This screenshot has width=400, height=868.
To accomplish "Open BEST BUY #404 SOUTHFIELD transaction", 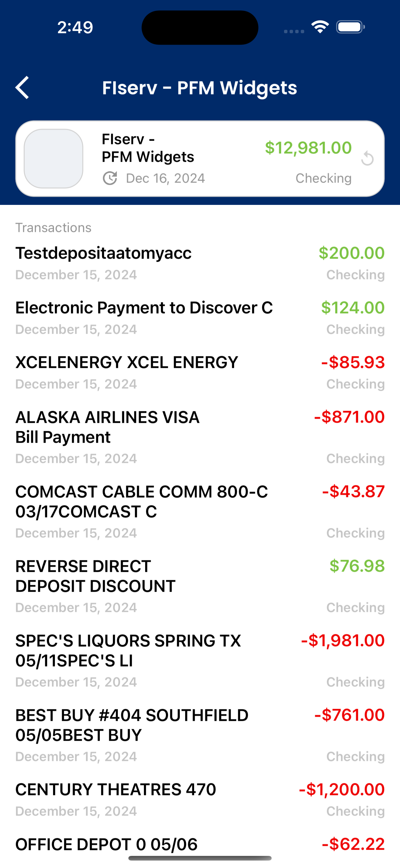I will pos(200,735).
